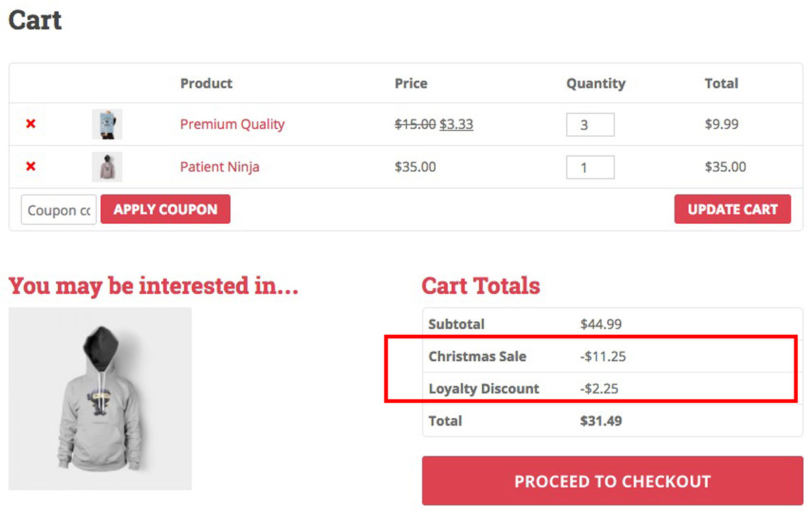Remove Premium Quality from the cart
This screenshot has width=812, height=512.
pos(30,124)
